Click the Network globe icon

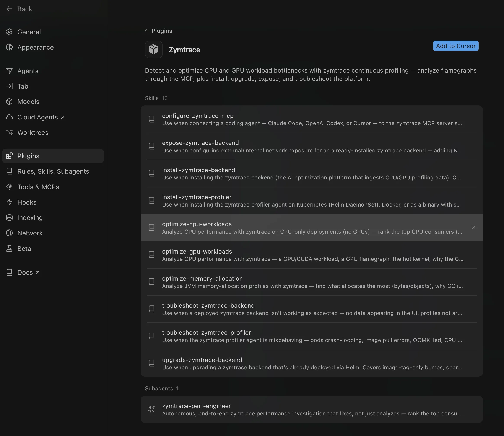9,233
